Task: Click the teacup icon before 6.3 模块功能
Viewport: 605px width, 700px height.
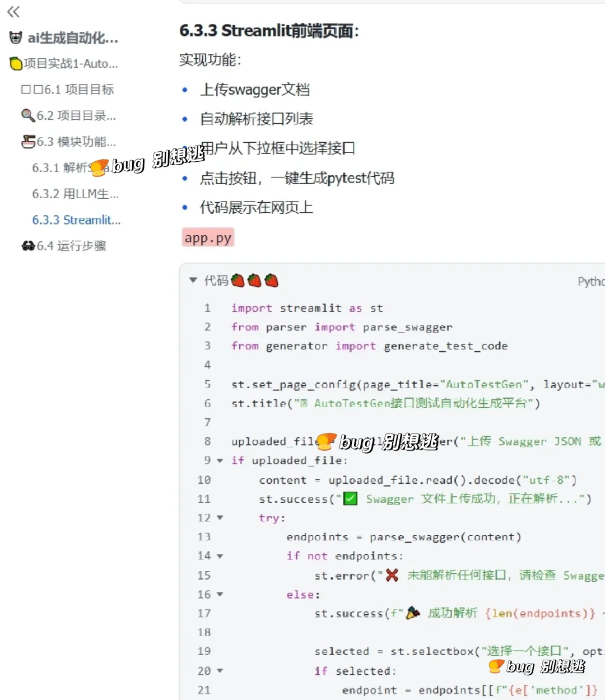Action: pyautogui.click(x=28, y=141)
